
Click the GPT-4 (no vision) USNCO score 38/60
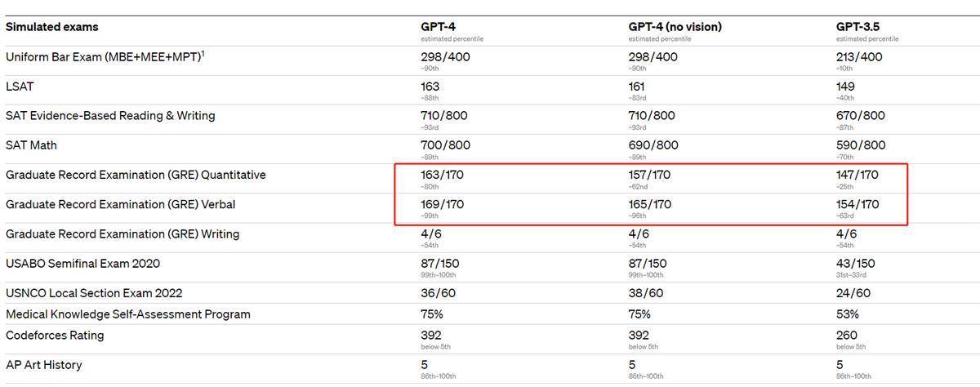[645, 293]
